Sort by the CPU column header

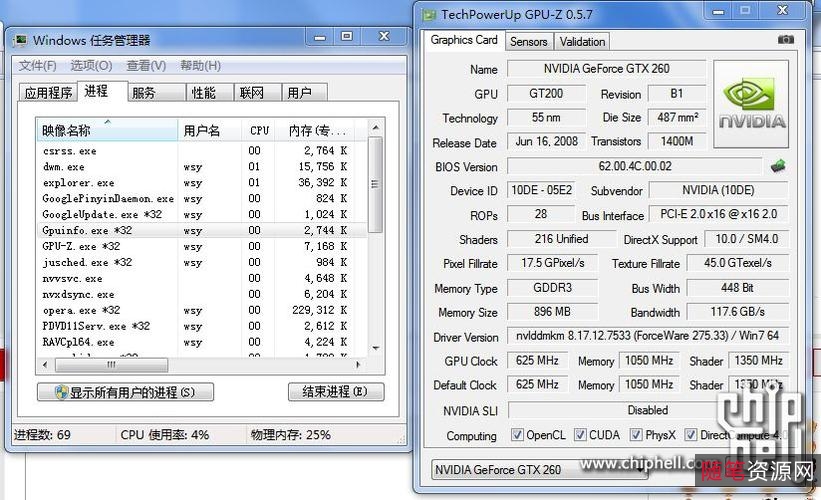pos(259,130)
